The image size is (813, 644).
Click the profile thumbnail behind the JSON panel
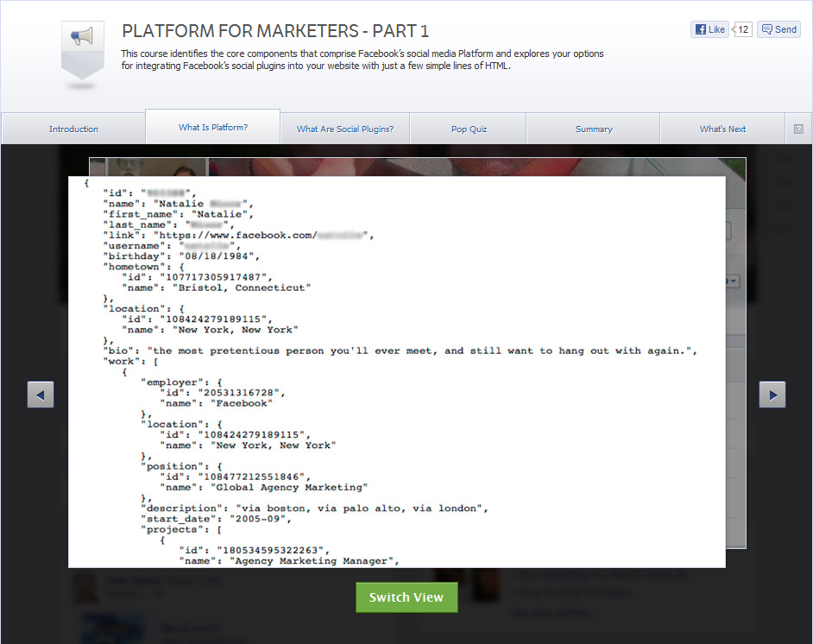156,167
